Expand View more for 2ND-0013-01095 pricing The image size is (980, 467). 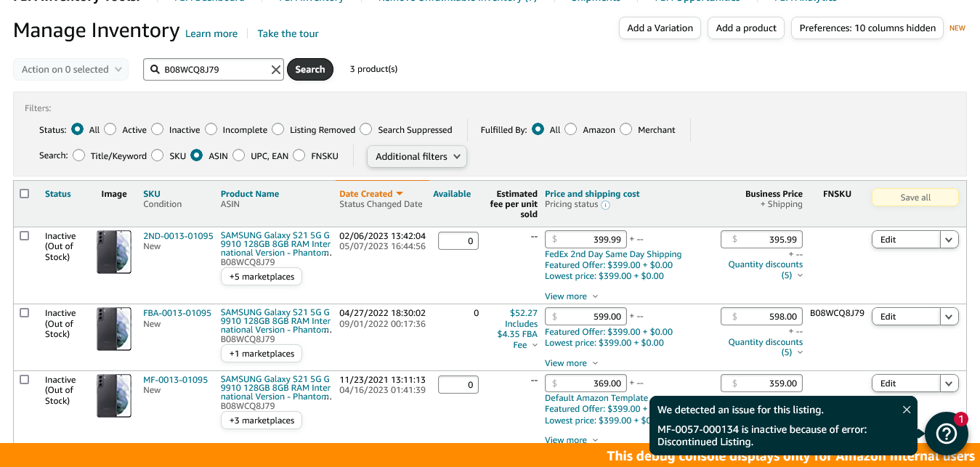[571, 296]
